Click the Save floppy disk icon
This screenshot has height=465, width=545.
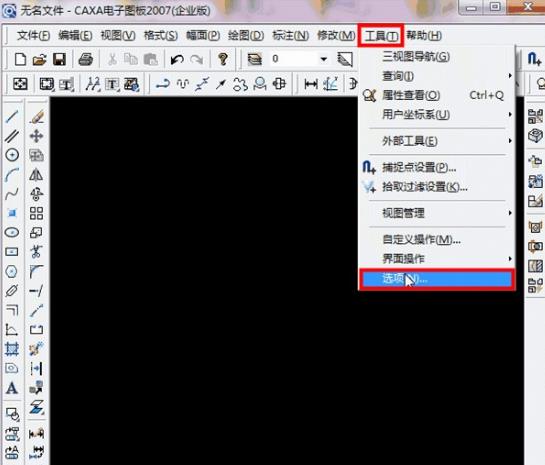click(59, 59)
